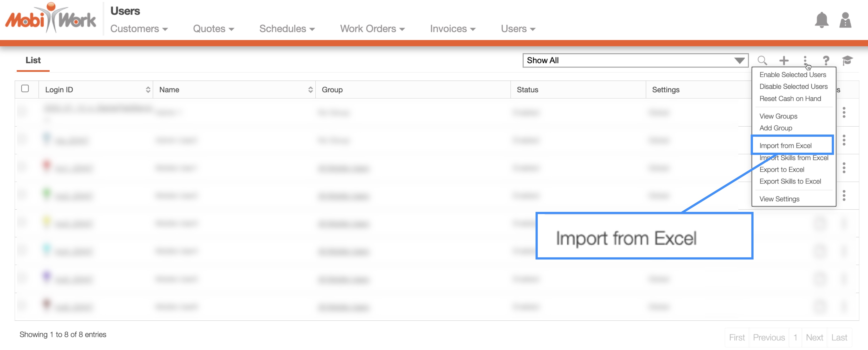This screenshot has width=868, height=350.
Task: Choose Export to Excel option
Action: pos(781,170)
